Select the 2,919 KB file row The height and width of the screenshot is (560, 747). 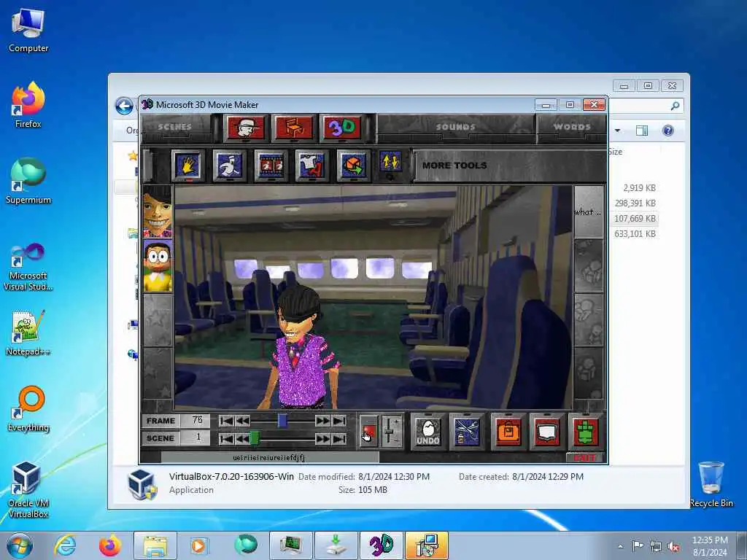pyautogui.click(x=634, y=188)
